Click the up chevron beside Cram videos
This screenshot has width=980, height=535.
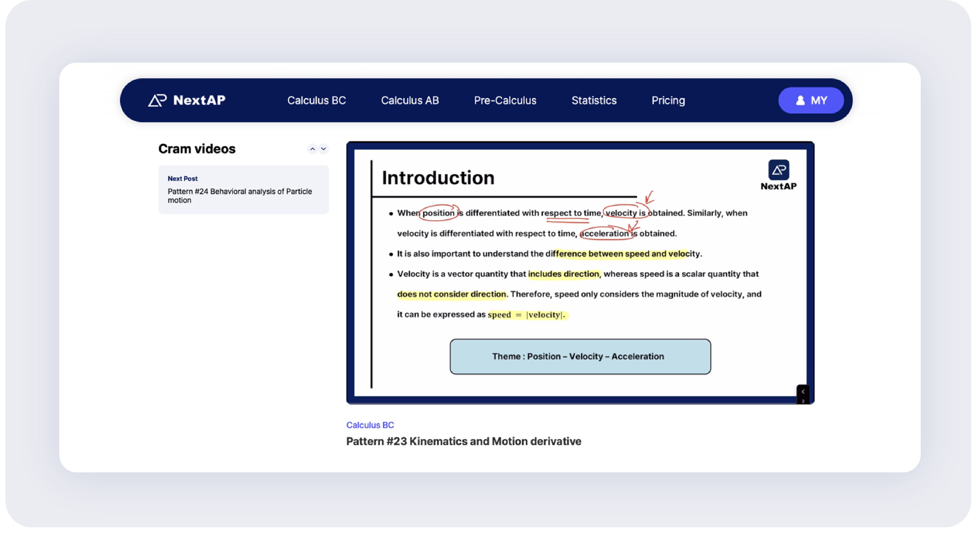coord(312,149)
